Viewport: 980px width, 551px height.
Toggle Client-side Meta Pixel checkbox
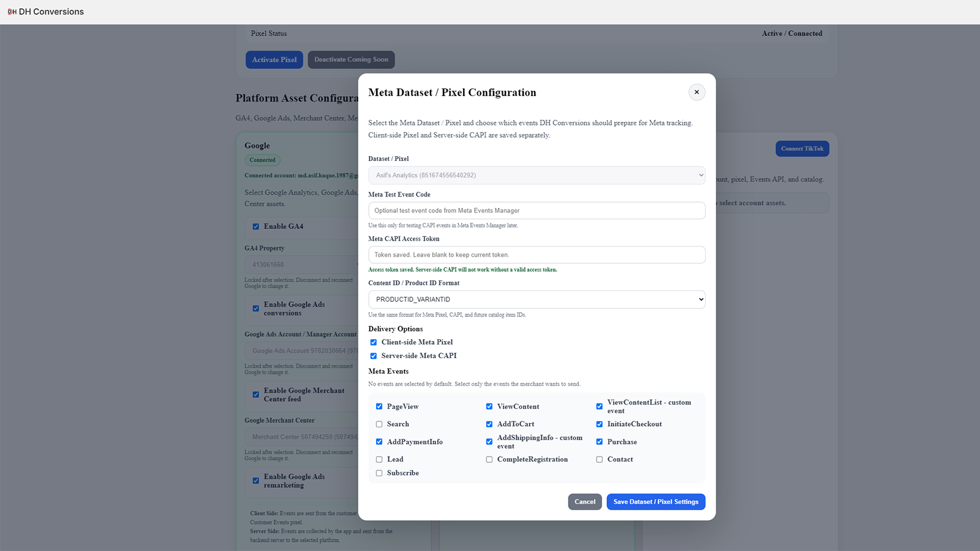(x=374, y=342)
